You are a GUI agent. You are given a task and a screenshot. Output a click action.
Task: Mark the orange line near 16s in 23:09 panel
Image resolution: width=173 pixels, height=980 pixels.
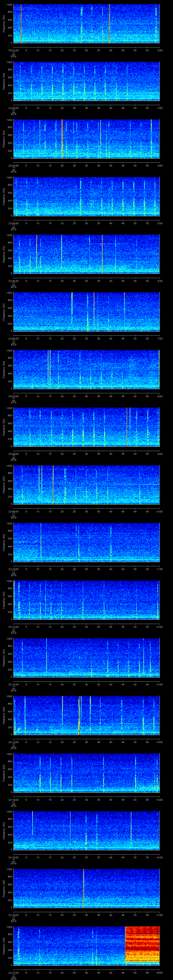[x=53, y=485]
